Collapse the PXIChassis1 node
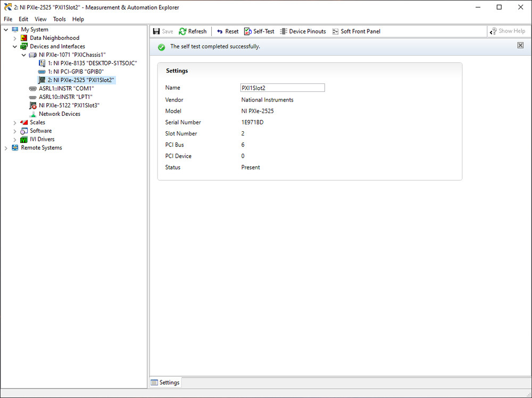532x398 pixels. (x=23, y=55)
